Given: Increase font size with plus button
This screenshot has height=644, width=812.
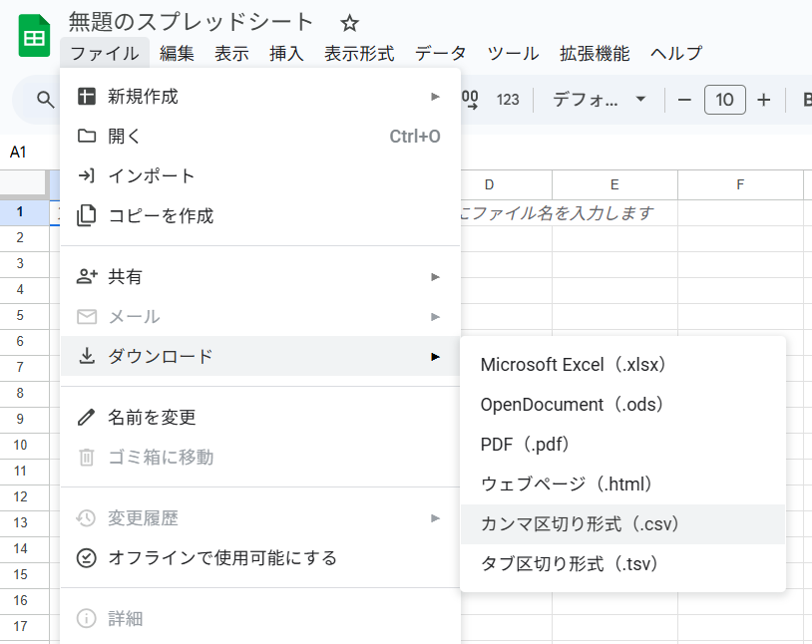Looking at the screenshot, I should [x=764, y=100].
